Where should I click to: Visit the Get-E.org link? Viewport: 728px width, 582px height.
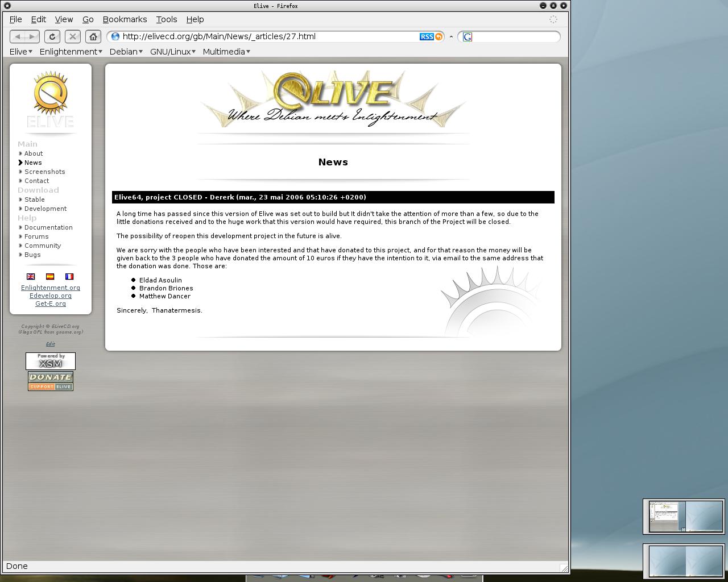pyautogui.click(x=51, y=304)
